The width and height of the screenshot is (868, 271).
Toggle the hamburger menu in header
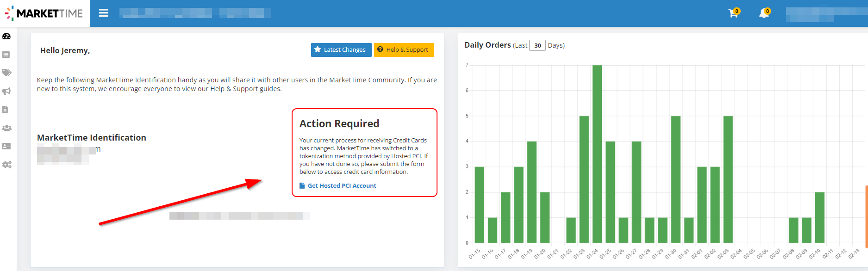click(x=104, y=13)
